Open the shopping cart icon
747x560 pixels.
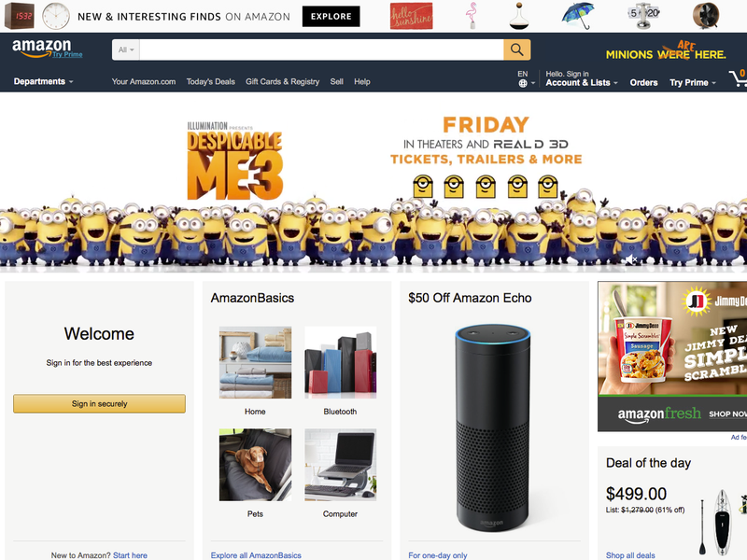click(x=738, y=78)
